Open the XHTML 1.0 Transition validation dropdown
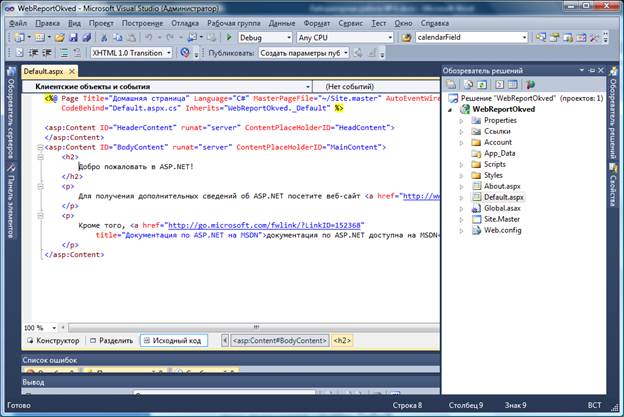This screenshot has height=417, width=624. coord(169,53)
